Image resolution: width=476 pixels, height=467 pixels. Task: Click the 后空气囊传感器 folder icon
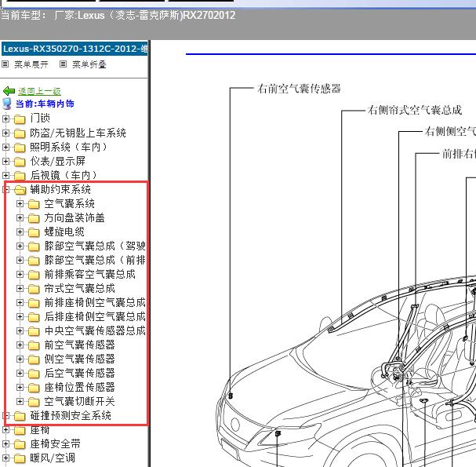pos(34,374)
